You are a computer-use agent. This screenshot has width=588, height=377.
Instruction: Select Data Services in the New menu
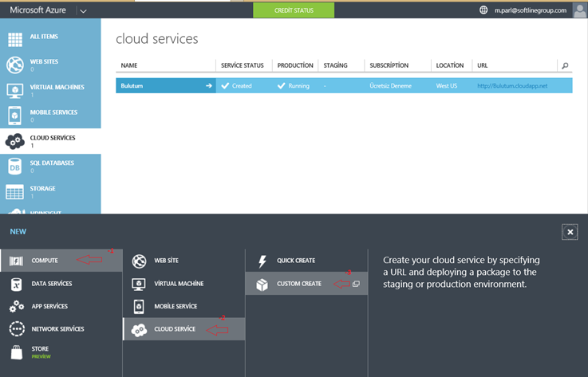pos(61,284)
